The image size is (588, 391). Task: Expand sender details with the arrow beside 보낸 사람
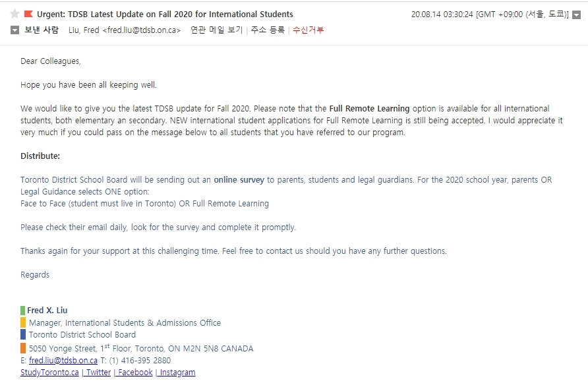(x=15, y=30)
